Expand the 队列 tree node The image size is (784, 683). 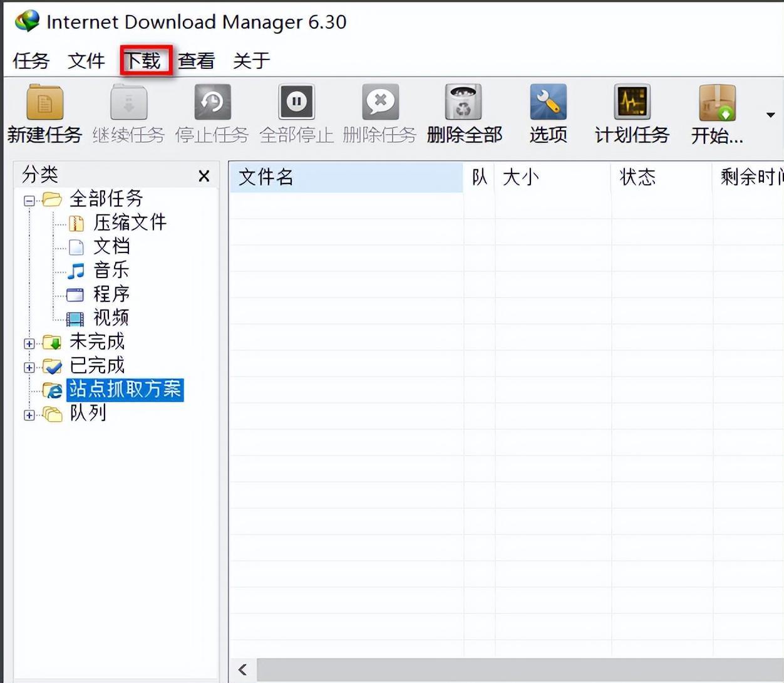pyautogui.click(x=29, y=415)
